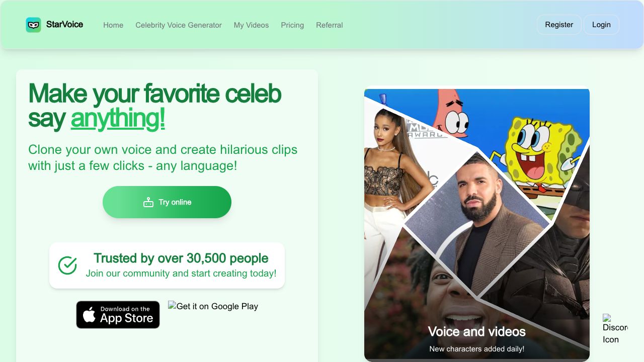
Task: Select the Pricing nav link
Action: (x=292, y=25)
